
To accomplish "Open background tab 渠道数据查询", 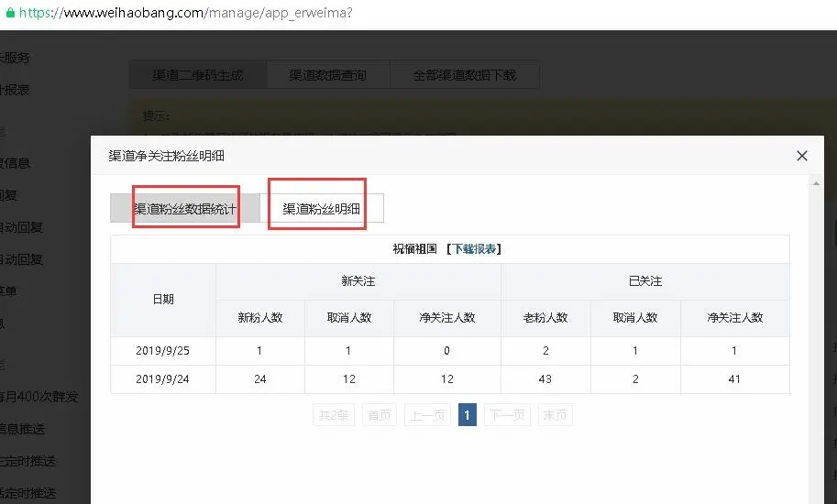I will 328,75.
